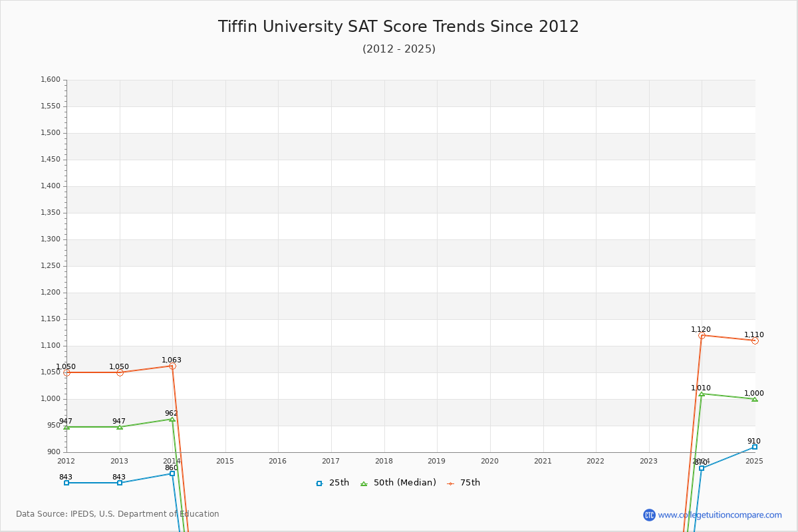Select the 2025 75th percentile point 1,110
Viewport: 798px width, 532px height.
pos(755,340)
